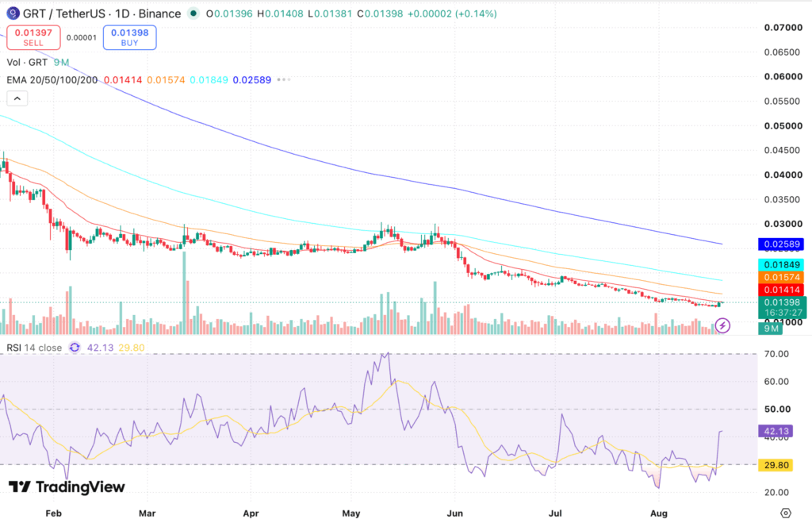Click the cyan 0.01849 price axis tag
This screenshot has width=812, height=523.
[x=781, y=265]
